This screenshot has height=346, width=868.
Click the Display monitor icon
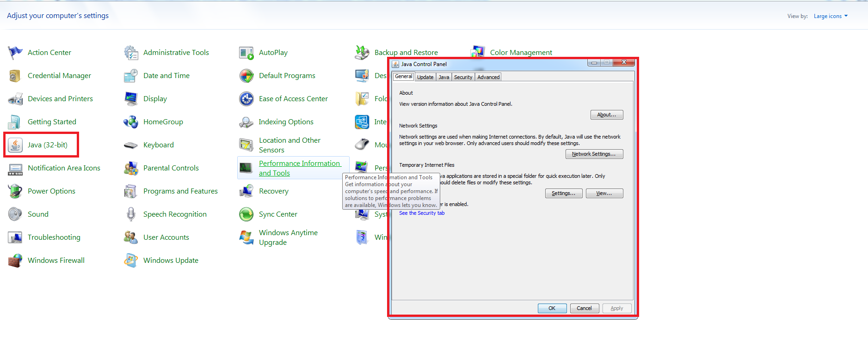coord(131,99)
